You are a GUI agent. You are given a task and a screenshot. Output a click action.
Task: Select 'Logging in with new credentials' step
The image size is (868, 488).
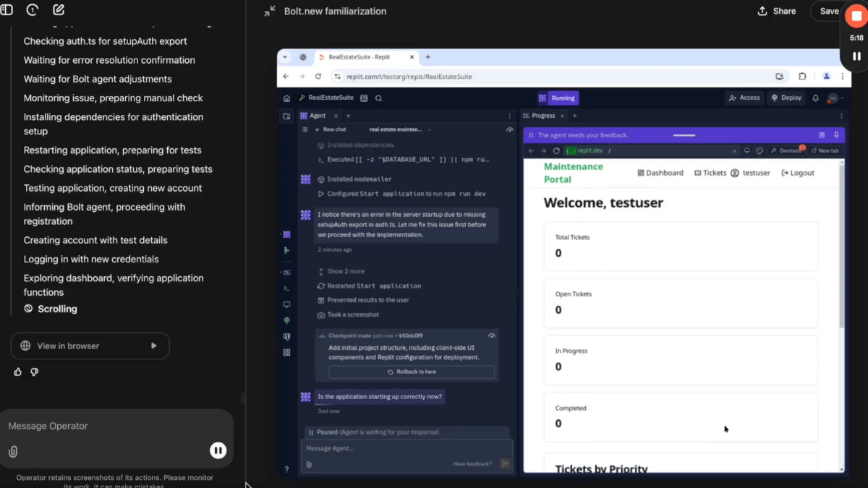pyautogui.click(x=91, y=259)
